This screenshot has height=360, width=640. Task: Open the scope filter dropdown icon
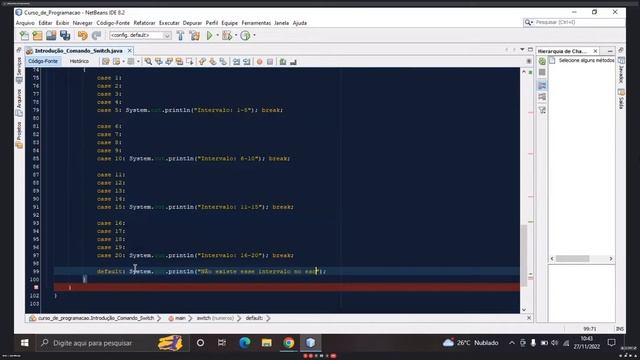542,110
